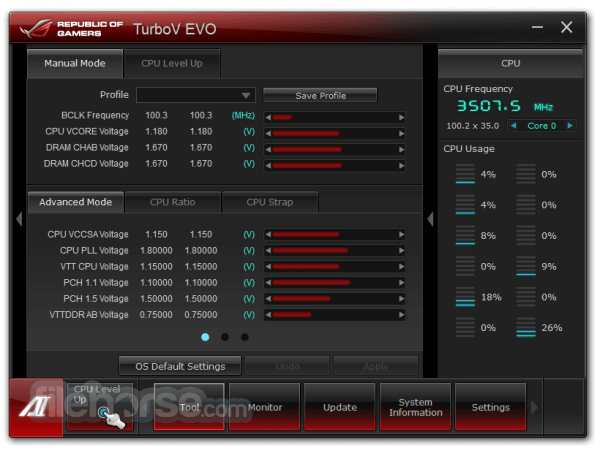Adjust the BCLK Frequency slider
Screen dimensions: 600x453
(x=334, y=117)
